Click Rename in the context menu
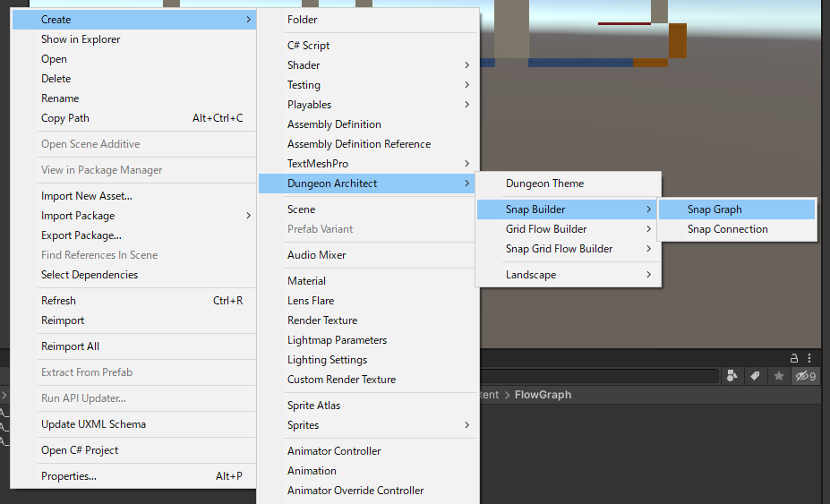 point(134,98)
